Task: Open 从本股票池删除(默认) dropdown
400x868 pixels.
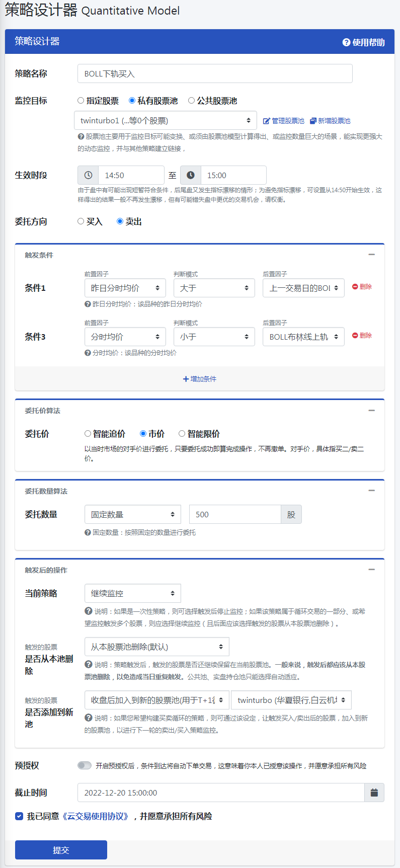Action: (157, 647)
